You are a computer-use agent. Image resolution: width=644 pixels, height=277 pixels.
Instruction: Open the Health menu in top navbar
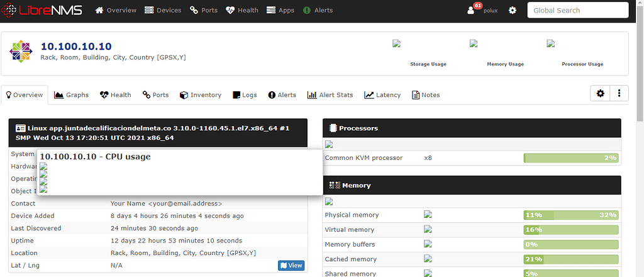(242, 10)
